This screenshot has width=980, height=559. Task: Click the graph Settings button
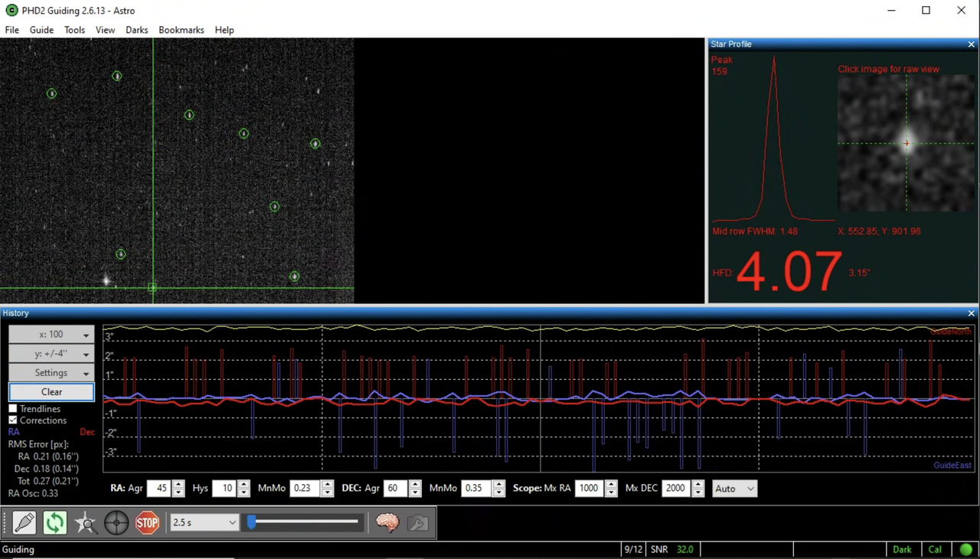click(x=51, y=373)
